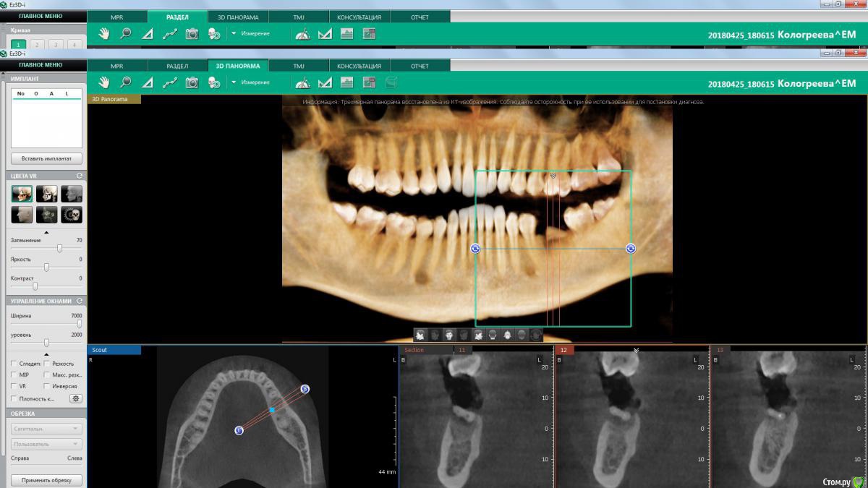Screen dimensions: 868x488
Task: Reset УПРАВЛЕНИЕ ОКНАМИ with its refresh icon
Action: point(79,301)
